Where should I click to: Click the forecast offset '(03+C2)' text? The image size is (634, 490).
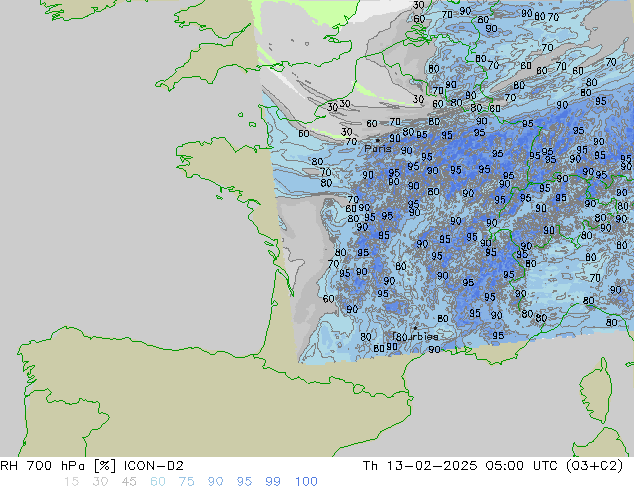point(595,466)
